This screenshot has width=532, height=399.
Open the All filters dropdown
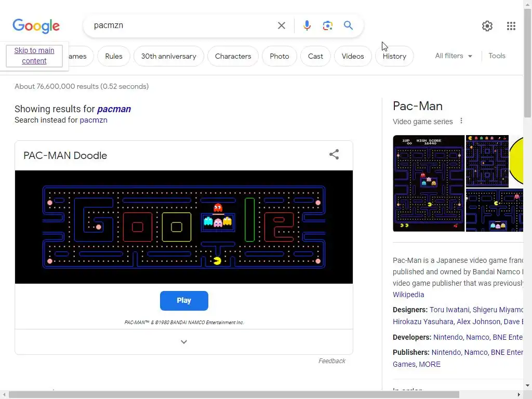(453, 56)
